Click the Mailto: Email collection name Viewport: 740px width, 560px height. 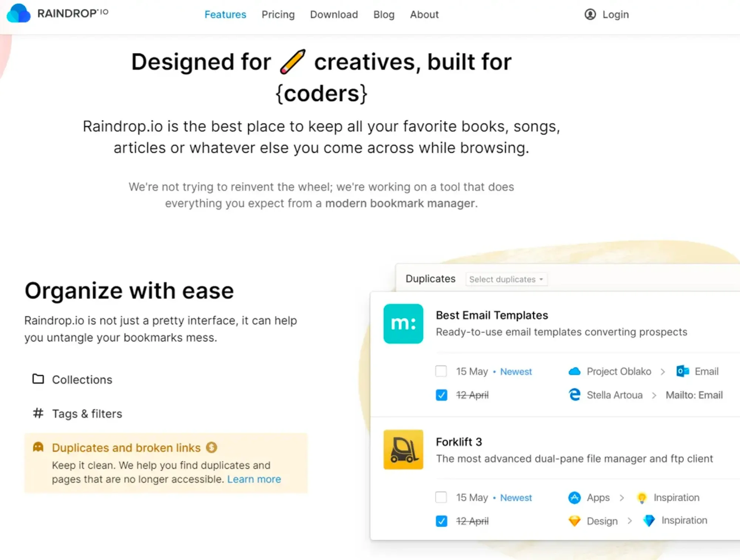pyautogui.click(x=694, y=395)
